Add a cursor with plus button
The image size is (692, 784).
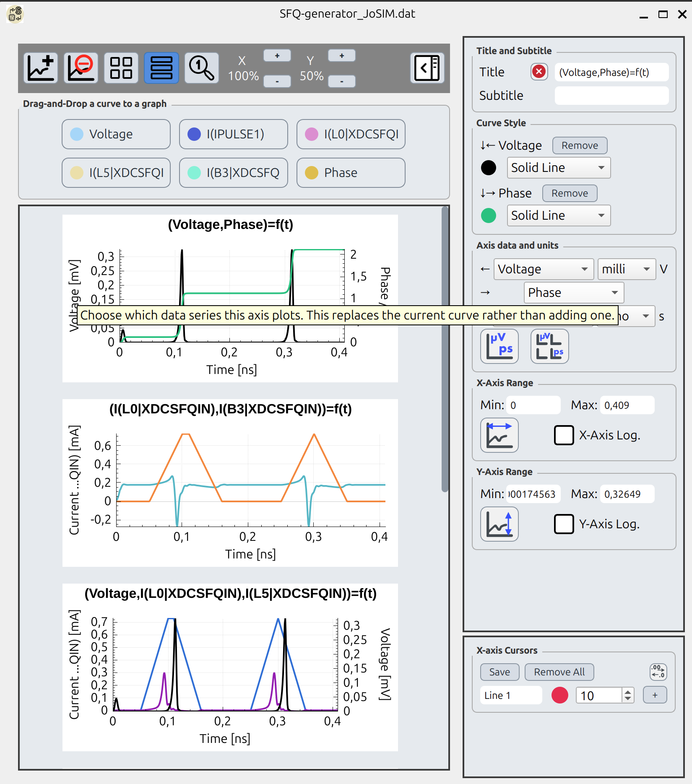tap(655, 696)
